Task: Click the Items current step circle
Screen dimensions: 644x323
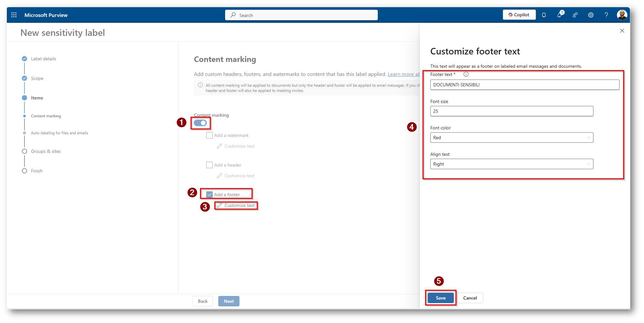Action: [24, 98]
